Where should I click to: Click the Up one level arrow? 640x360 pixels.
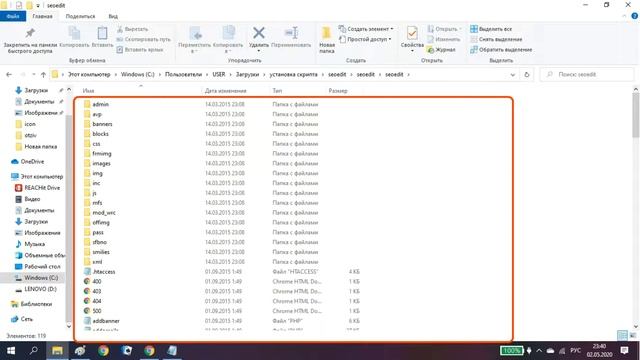43,75
